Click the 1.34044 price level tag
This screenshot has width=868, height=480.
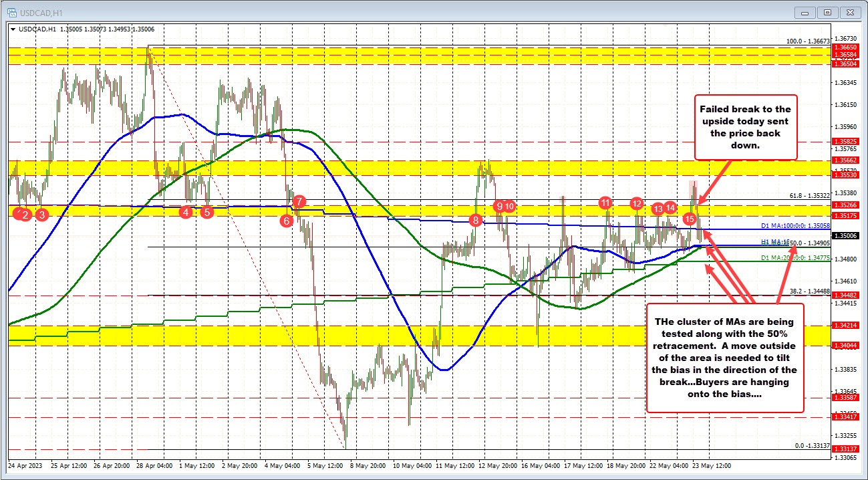click(x=845, y=346)
